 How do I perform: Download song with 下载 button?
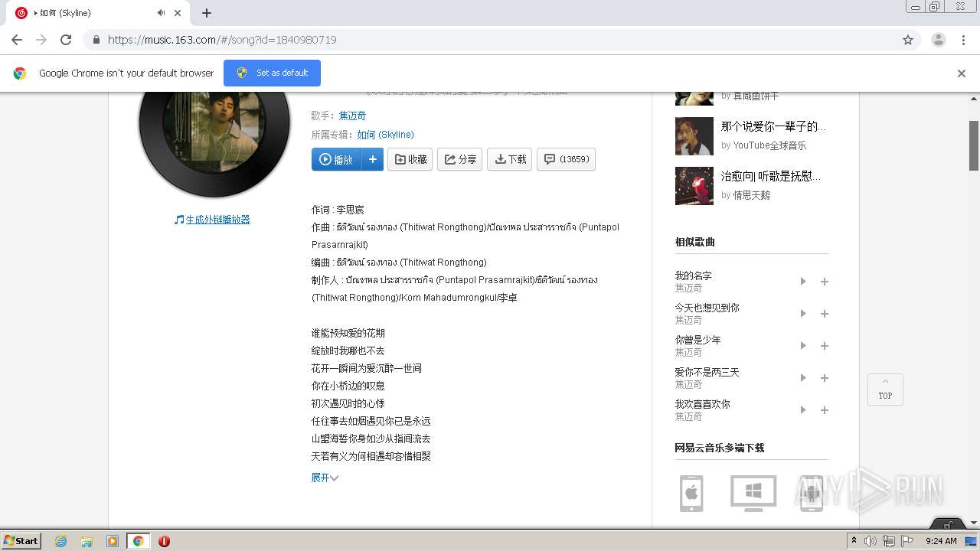click(x=510, y=159)
